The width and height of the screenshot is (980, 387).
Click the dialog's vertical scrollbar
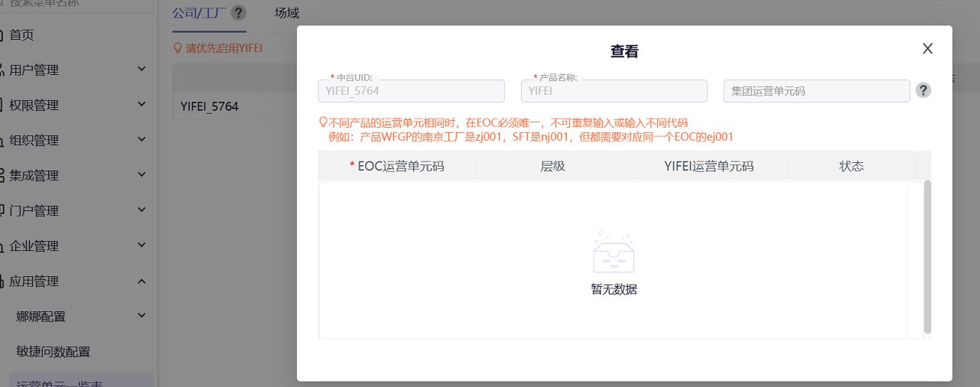(927, 256)
